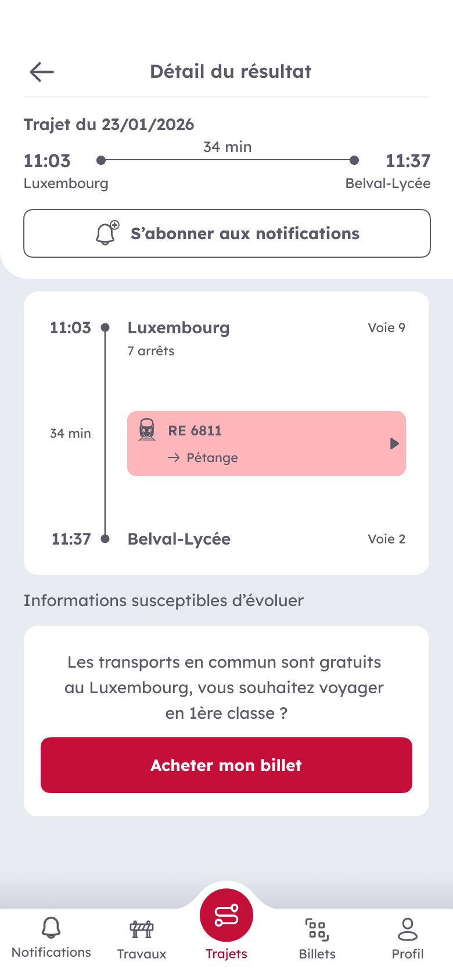453x980 pixels.
Task: Tap the bell icon with plus sign
Action: click(107, 233)
